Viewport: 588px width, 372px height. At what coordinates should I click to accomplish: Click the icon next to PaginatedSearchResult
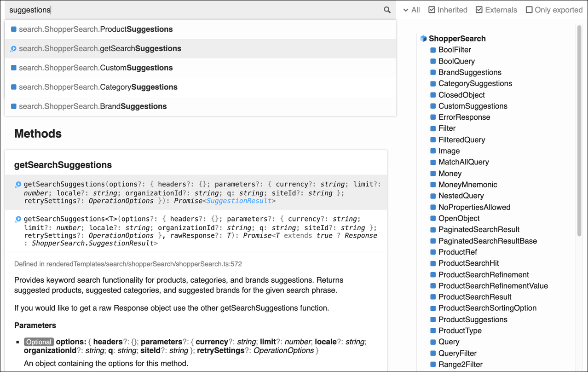click(x=433, y=230)
